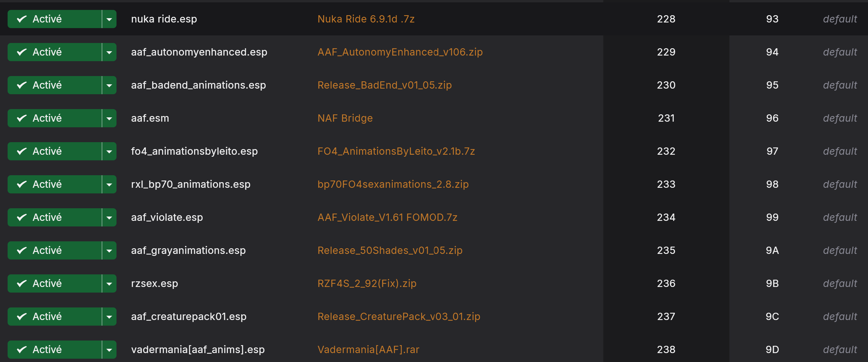Select the aaf_creaturepack01.esp plugin name
The image size is (868, 362).
189,316
